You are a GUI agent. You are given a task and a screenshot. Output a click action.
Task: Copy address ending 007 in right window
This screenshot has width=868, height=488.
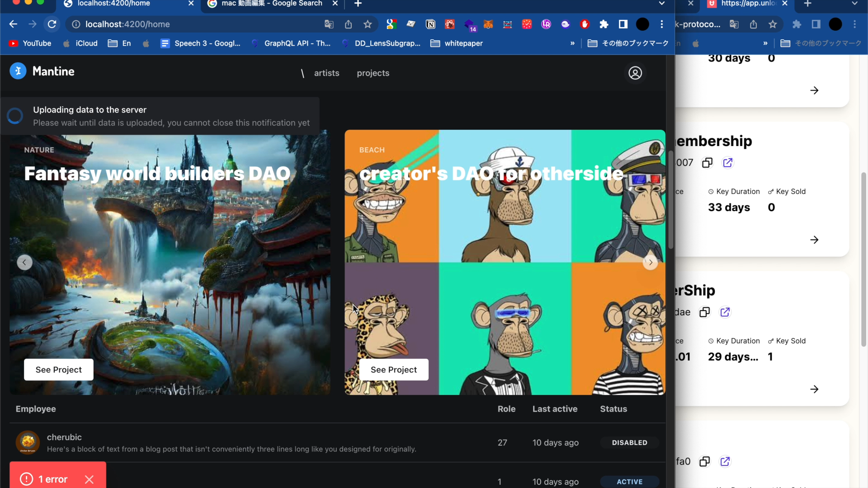(707, 163)
